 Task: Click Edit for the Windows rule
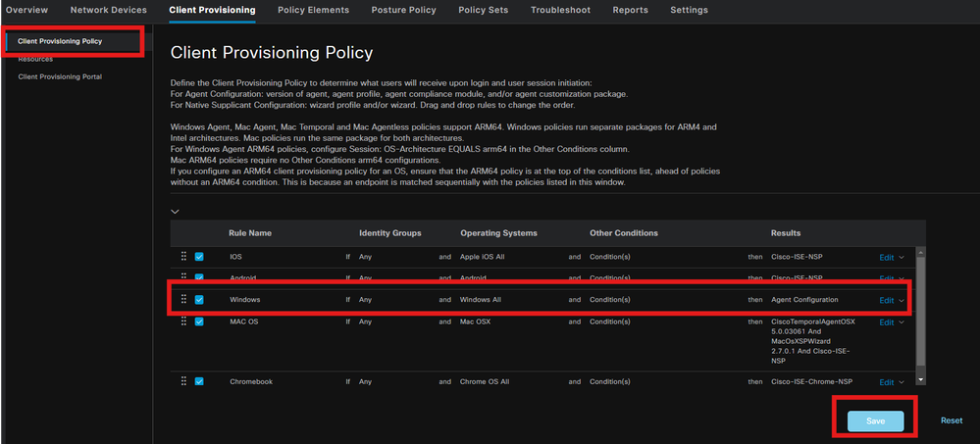point(886,300)
